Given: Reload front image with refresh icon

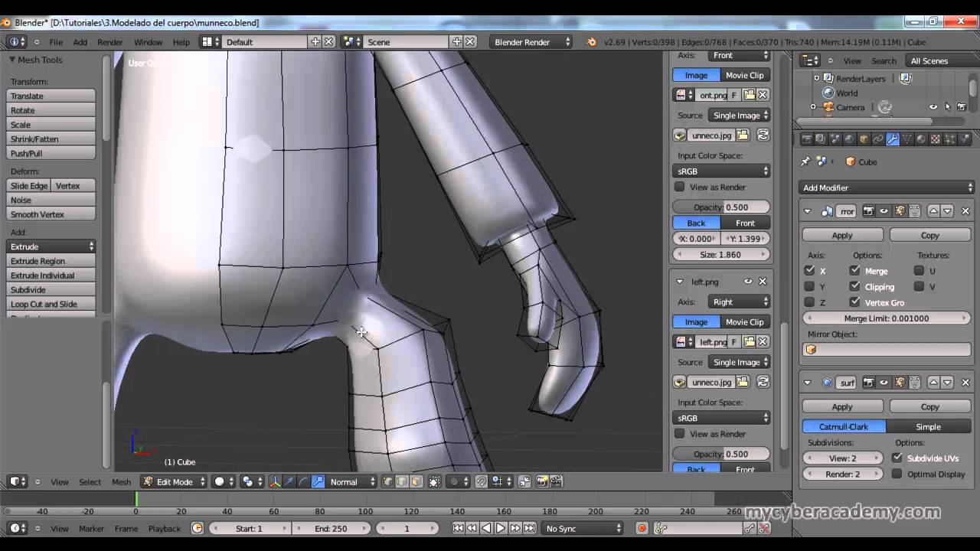Looking at the screenshot, I should coord(763,135).
